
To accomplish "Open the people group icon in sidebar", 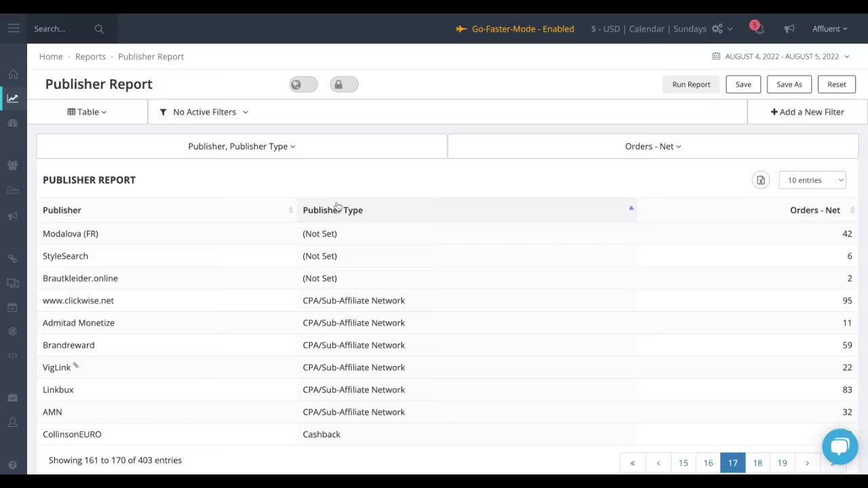I will (x=13, y=165).
